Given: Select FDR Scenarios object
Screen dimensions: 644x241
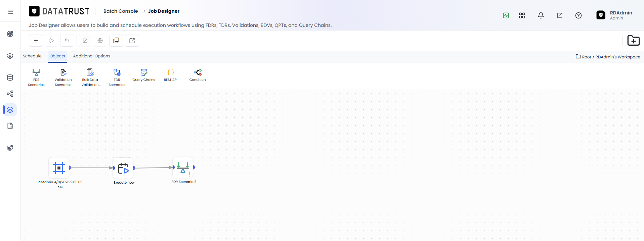Looking at the screenshot, I should [36, 78].
